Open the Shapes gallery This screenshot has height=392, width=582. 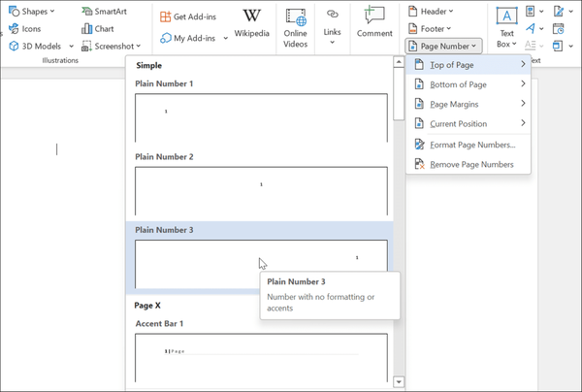tap(32, 12)
